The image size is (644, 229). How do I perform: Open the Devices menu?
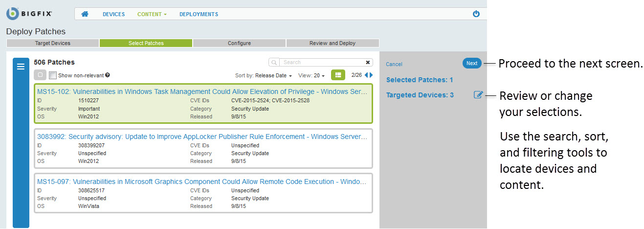113,14
